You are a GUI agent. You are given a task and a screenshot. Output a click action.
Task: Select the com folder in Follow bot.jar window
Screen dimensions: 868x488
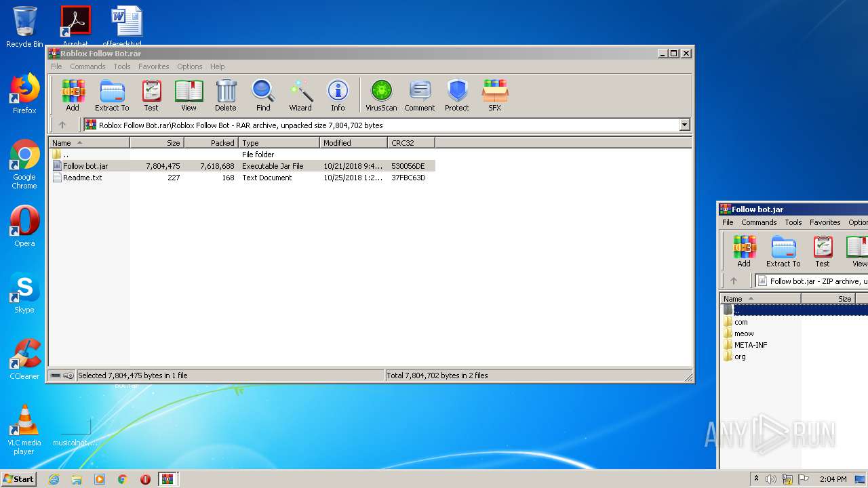coord(741,322)
